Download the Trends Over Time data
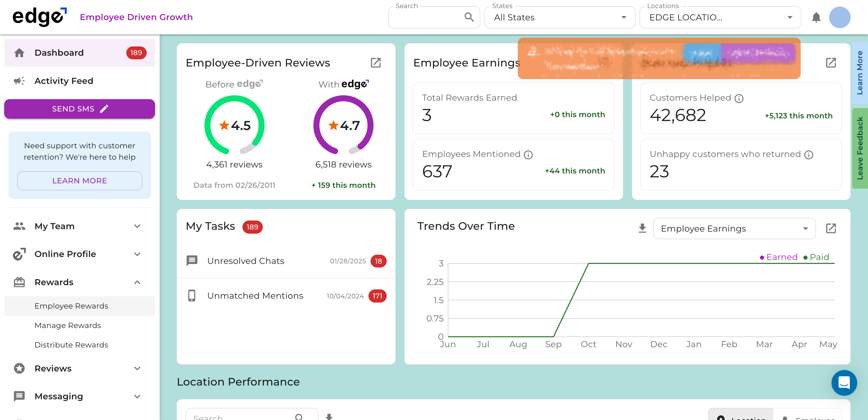868x420 pixels. (x=642, y=228)
